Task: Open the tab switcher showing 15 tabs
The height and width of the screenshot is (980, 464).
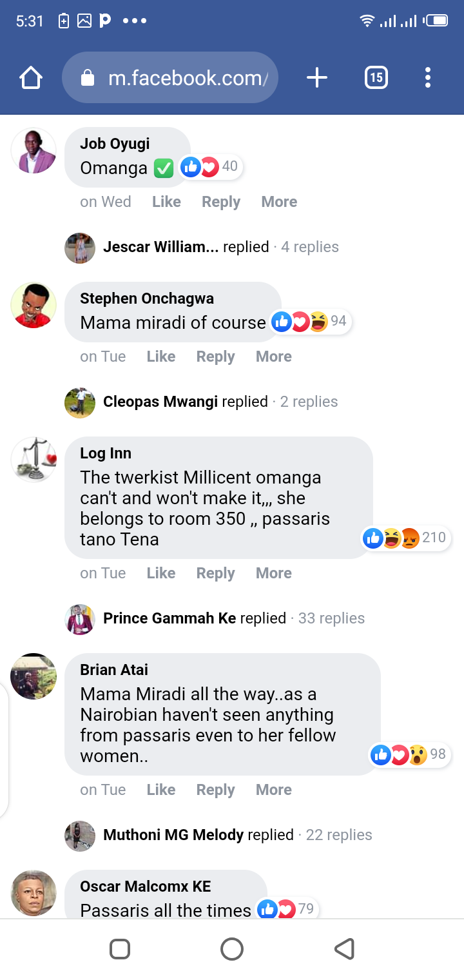Action: (376, 78)
